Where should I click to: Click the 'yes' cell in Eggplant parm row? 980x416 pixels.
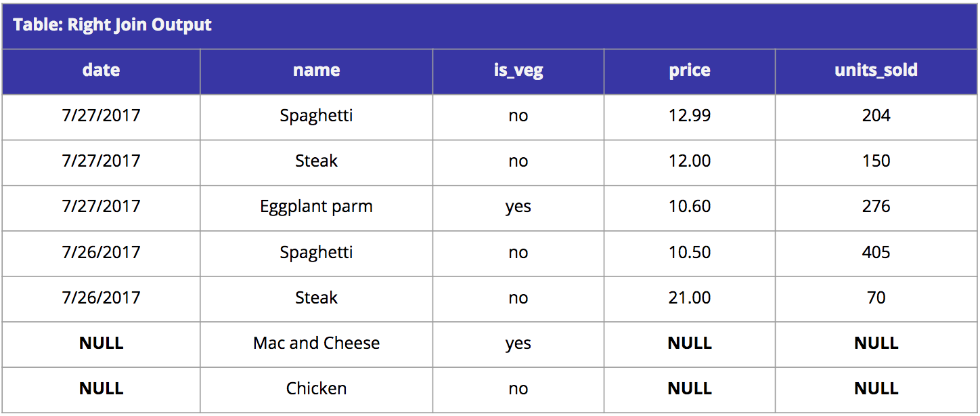(518, 207)
